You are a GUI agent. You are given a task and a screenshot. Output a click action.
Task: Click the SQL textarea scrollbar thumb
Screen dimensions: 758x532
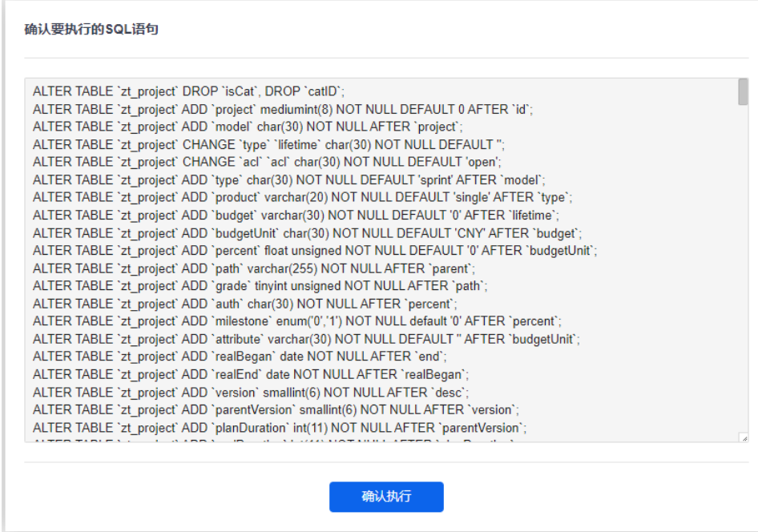(x=743, y=91)
